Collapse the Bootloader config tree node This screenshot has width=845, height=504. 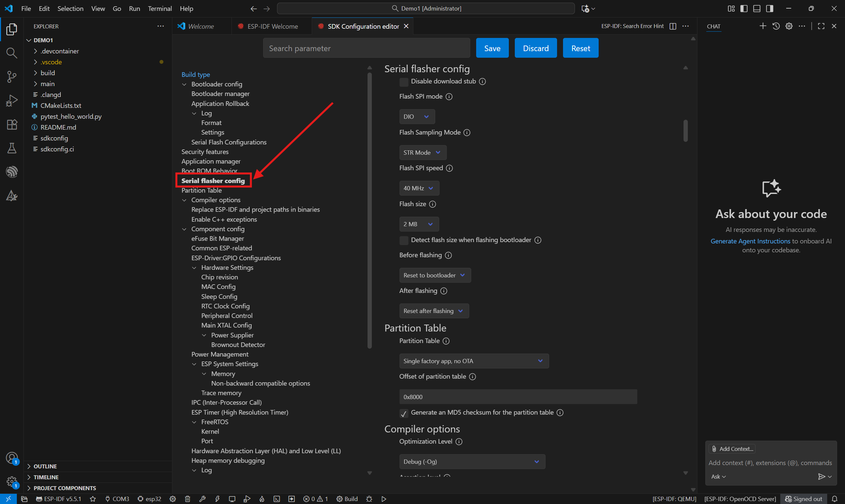[184, 84]
